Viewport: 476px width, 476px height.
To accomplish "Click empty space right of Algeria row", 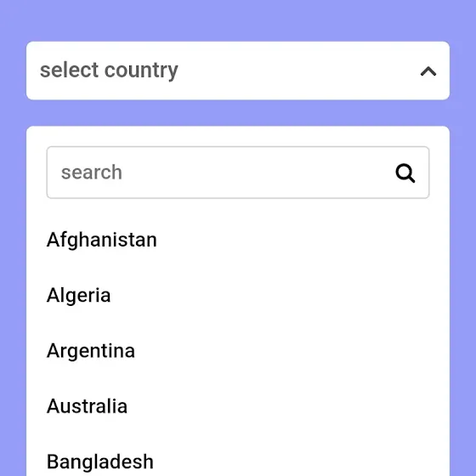I will (273, 296).
